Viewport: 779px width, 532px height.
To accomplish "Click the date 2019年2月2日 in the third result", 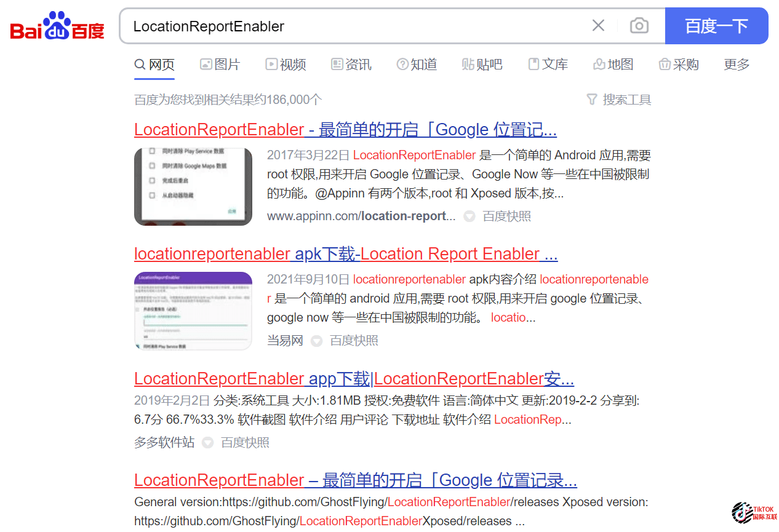I will [x=172, y=401].
